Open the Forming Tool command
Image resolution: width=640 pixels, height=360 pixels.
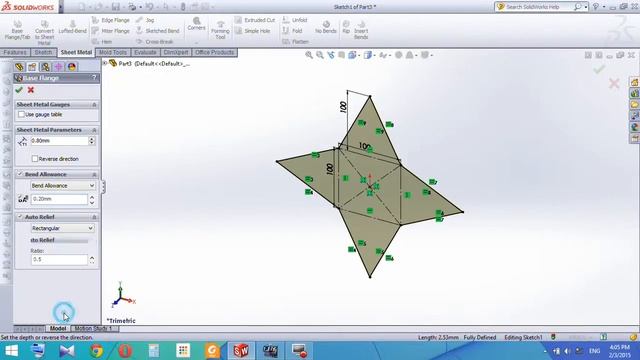220,30
